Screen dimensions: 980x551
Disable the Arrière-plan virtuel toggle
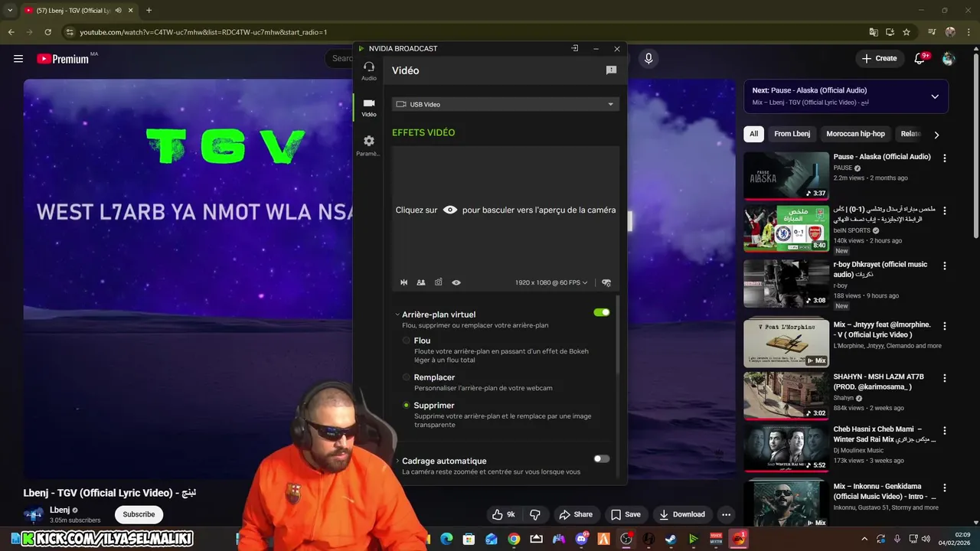point(602,312)
